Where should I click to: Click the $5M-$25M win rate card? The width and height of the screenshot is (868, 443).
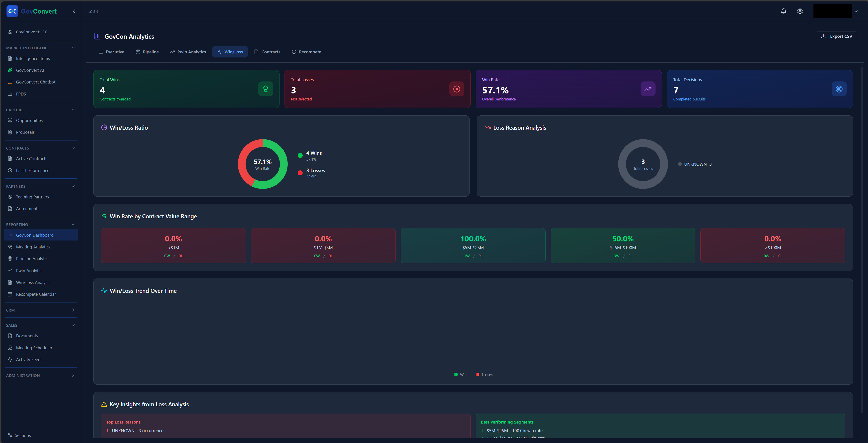473,246
